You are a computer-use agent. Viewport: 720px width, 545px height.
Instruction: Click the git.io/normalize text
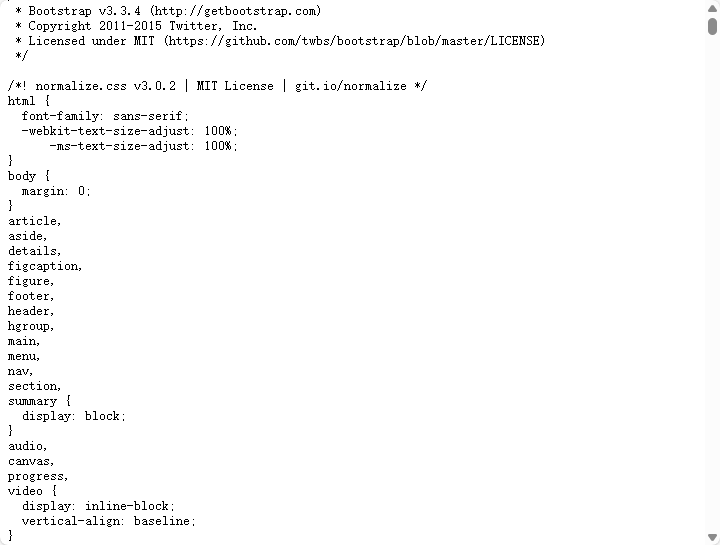tap(351, 86)
